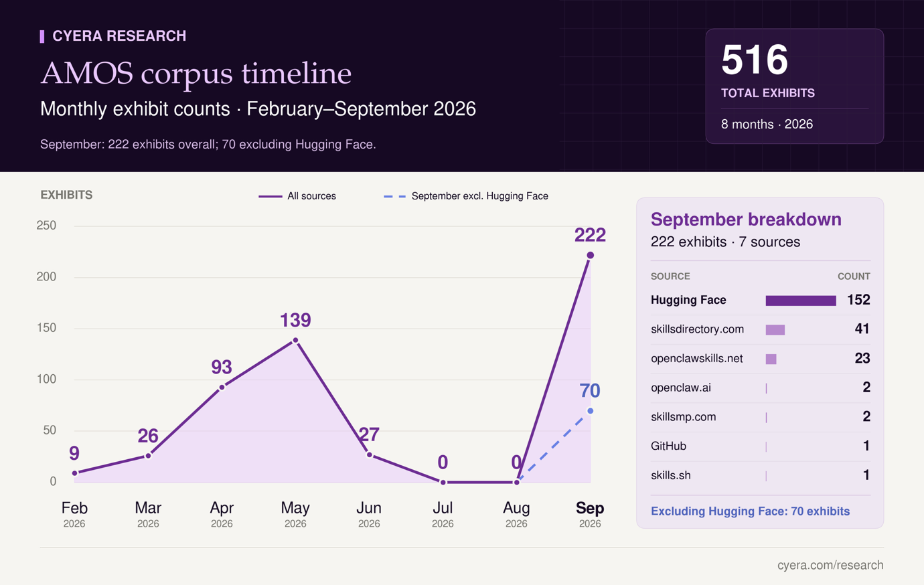Viewport: 924px width, 585px height.
Task: Open the cyera.com/research link
Action: pyautogui.click(x=830, y=566)
